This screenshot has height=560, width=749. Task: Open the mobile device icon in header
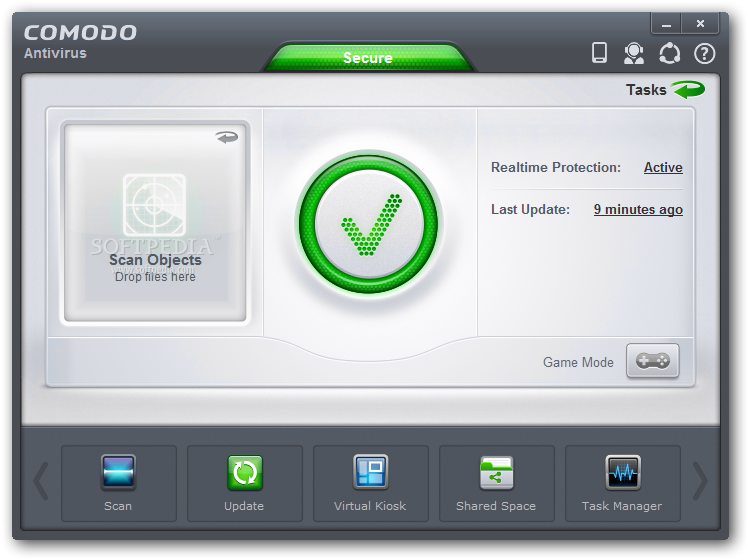click(x=599, y=53)
